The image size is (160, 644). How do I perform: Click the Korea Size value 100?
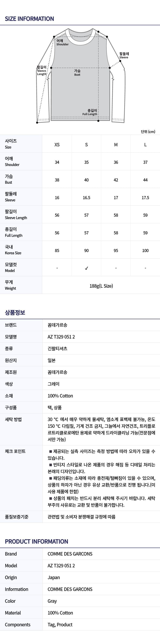point(145,250)
